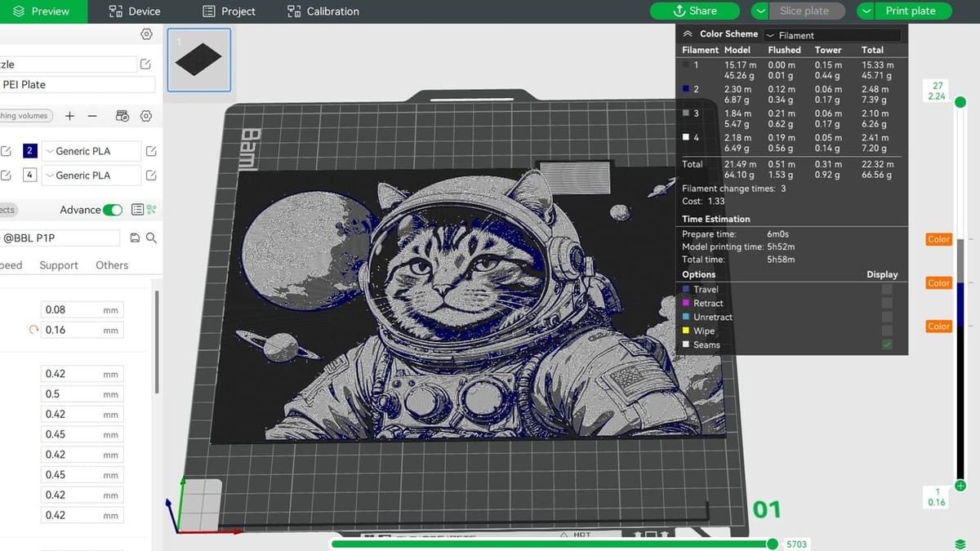980x551 pixels.
Task: Click layers icon at bottom right
Action: (960, 544)
